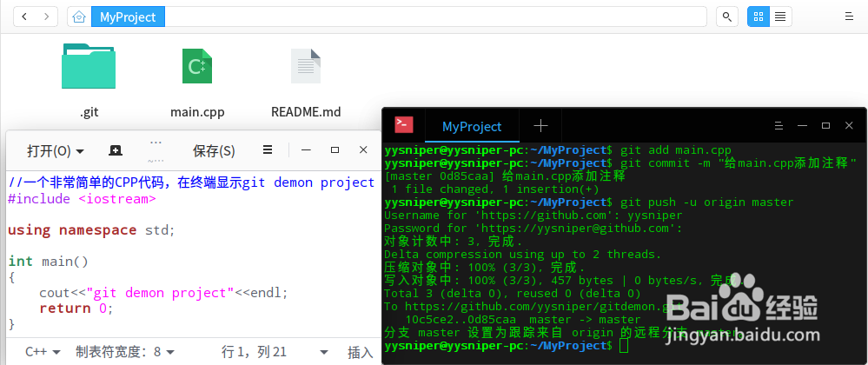Click the cout git demon project line

164,293
